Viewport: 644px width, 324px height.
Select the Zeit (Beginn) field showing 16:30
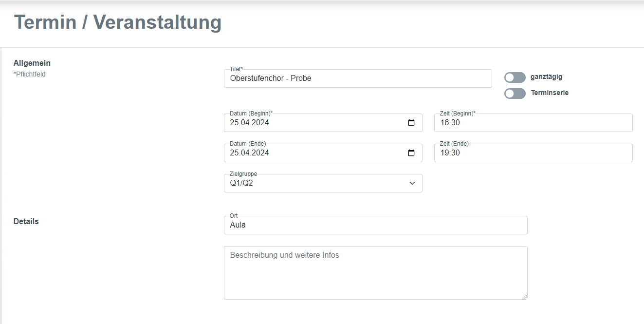(x=533, y=122)
